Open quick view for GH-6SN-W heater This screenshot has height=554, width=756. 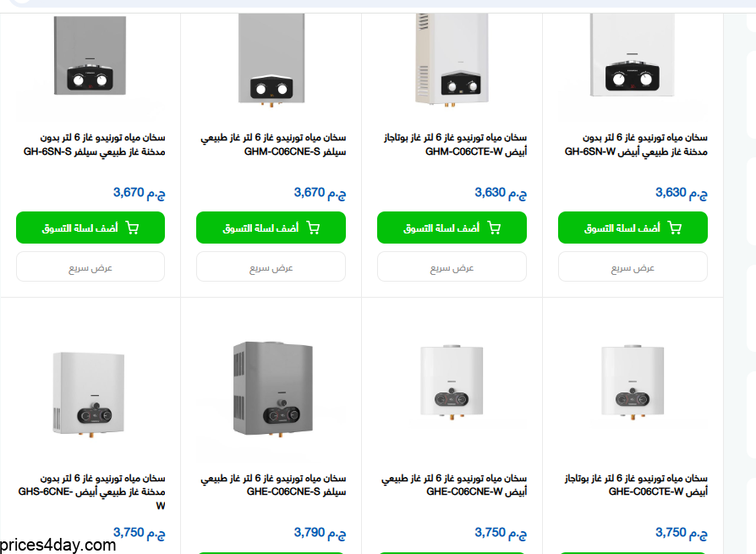(x=633, y=266)
